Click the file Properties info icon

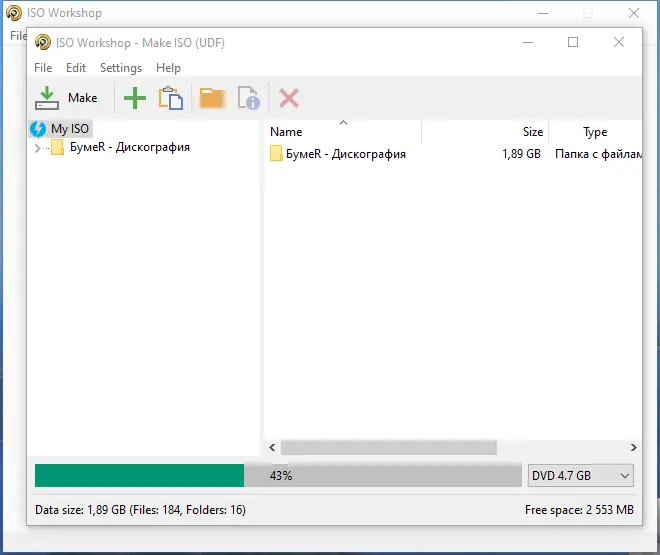click(249, 98)
